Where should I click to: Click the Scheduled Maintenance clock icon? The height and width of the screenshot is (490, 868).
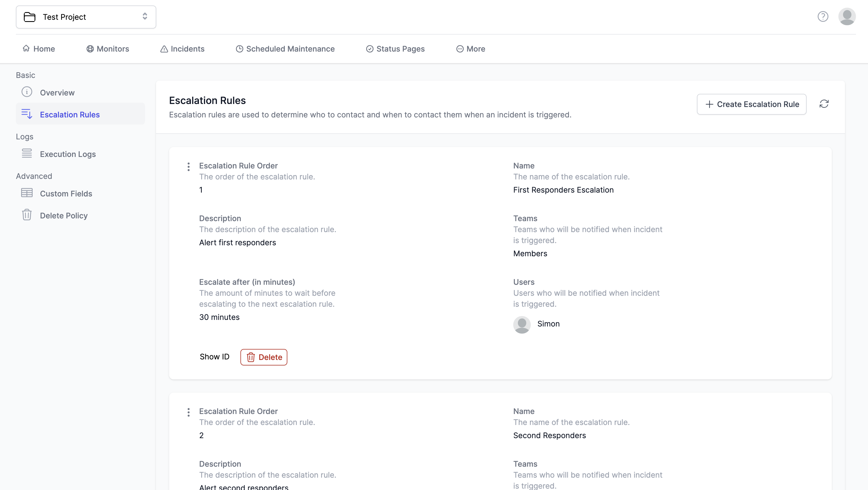239,49
